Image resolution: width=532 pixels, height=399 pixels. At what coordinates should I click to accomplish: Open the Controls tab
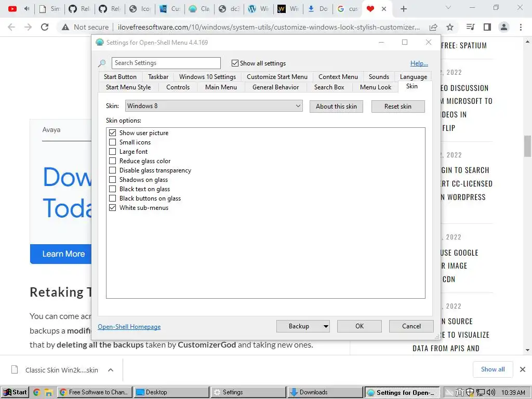coord(178,87)
